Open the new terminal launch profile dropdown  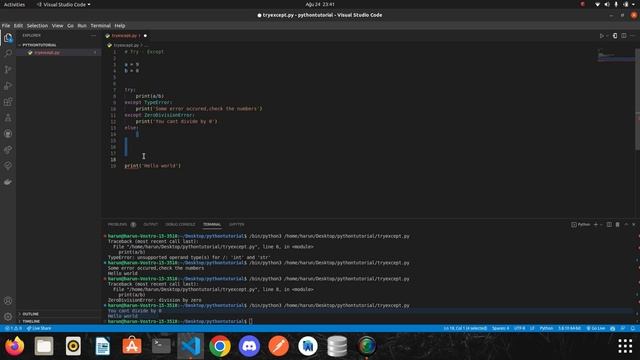[601, 224]
